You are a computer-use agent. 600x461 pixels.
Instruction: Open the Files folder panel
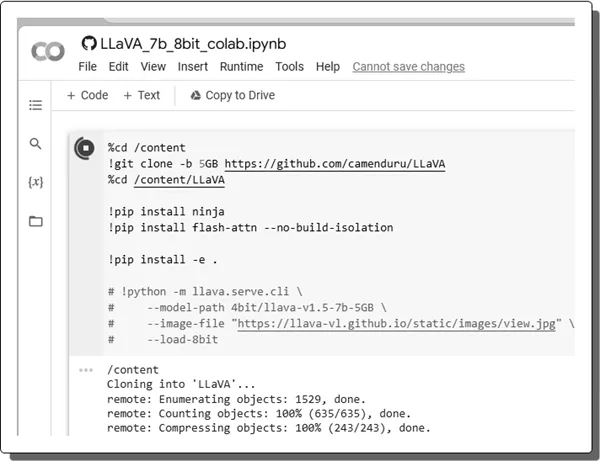tap(36, 221)
